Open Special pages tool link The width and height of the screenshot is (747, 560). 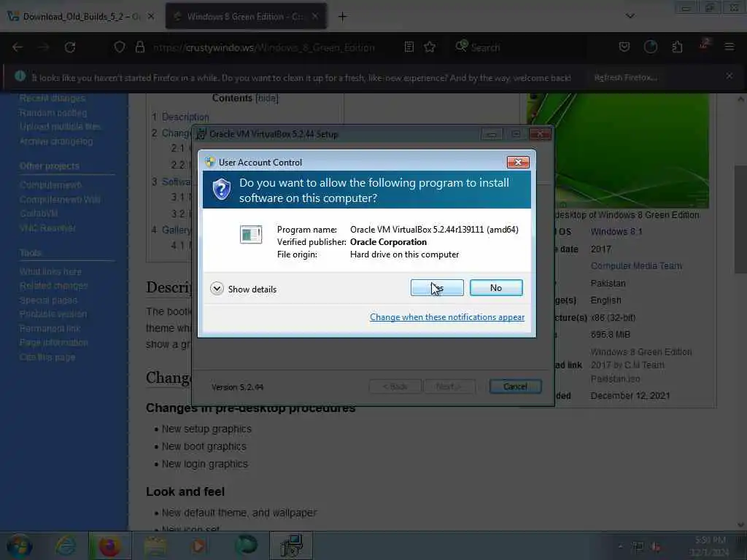[x=48, y=300]
